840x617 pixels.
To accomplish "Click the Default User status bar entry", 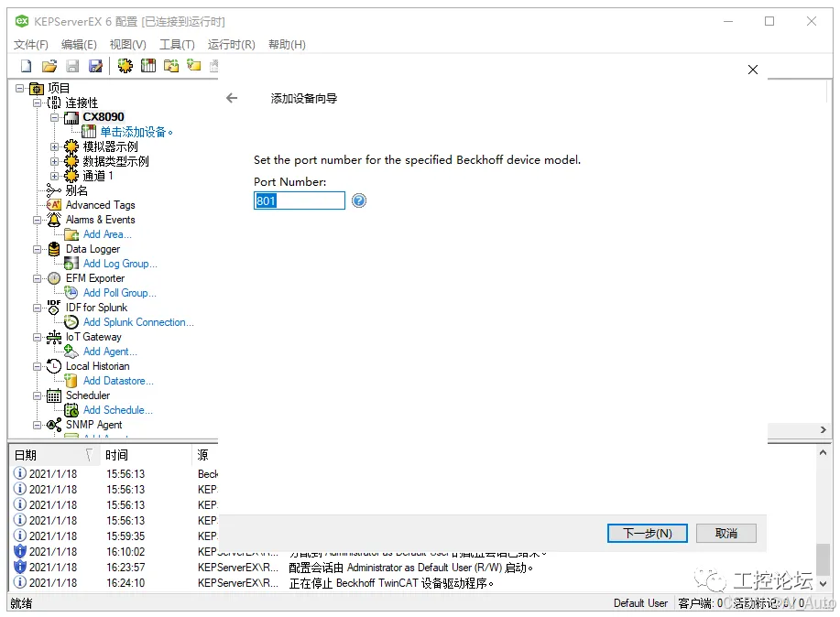I will tap(640, 603).
